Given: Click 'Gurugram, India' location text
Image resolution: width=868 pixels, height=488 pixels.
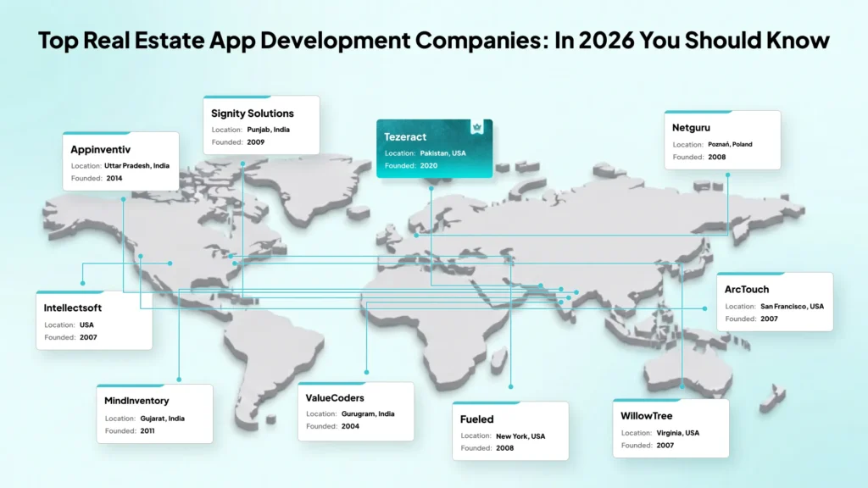Looking at the screenshot, I should [368, 413].
